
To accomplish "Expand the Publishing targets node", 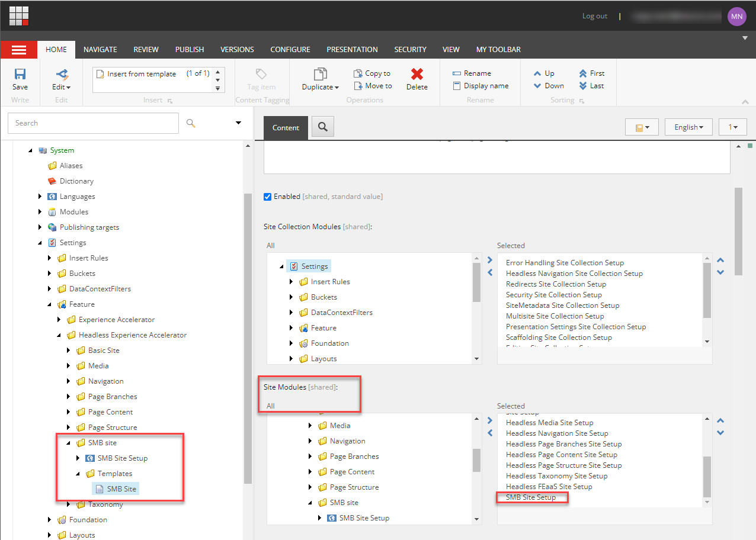I will click(x=40, y=227).
